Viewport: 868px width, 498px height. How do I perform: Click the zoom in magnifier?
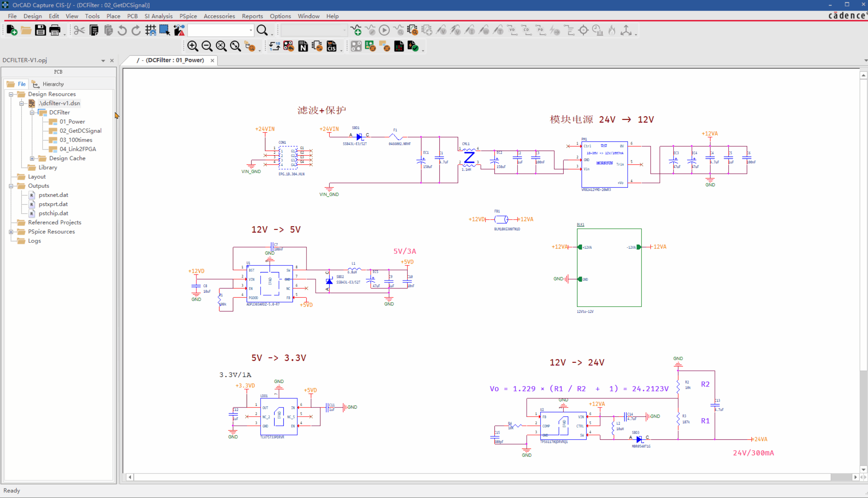(193, 46)
